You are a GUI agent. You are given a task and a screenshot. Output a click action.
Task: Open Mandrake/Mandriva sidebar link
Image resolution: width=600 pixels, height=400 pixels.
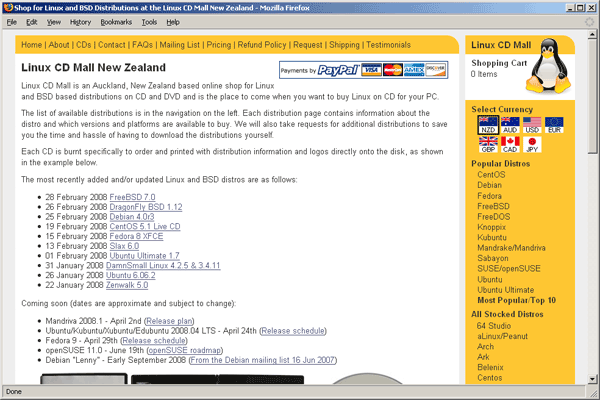point(511,248)
